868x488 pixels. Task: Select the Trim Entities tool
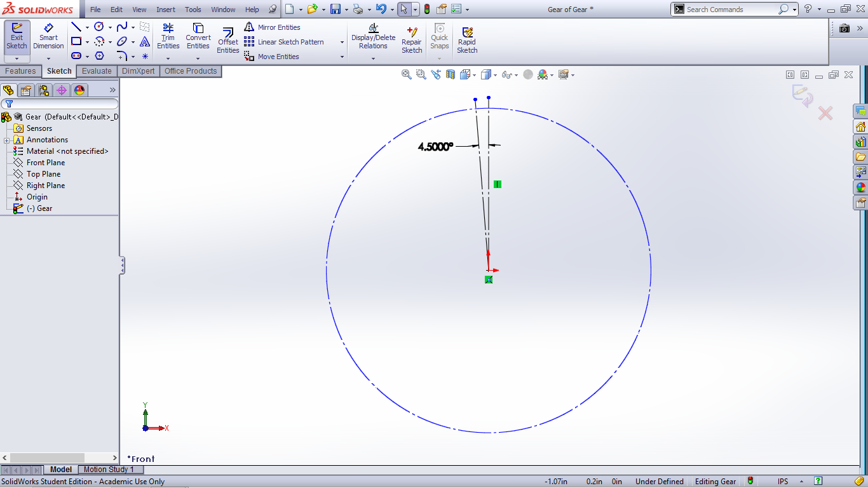(168, 36)
